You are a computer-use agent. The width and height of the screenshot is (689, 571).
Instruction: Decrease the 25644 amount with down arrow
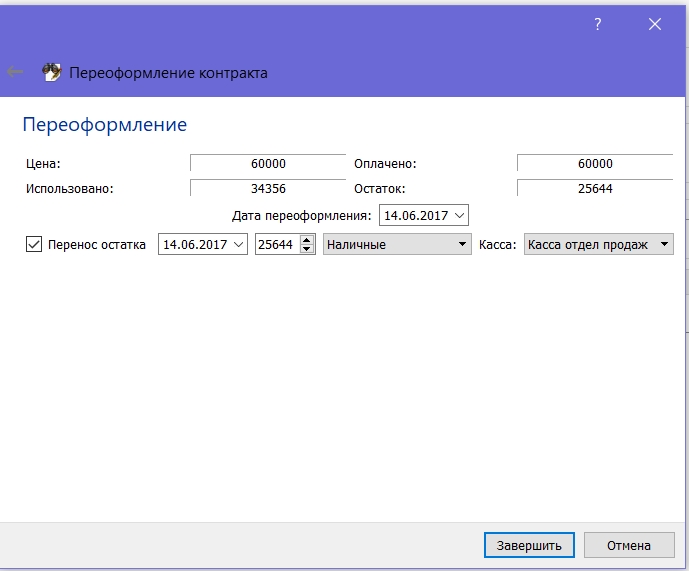tap(307, 249)
